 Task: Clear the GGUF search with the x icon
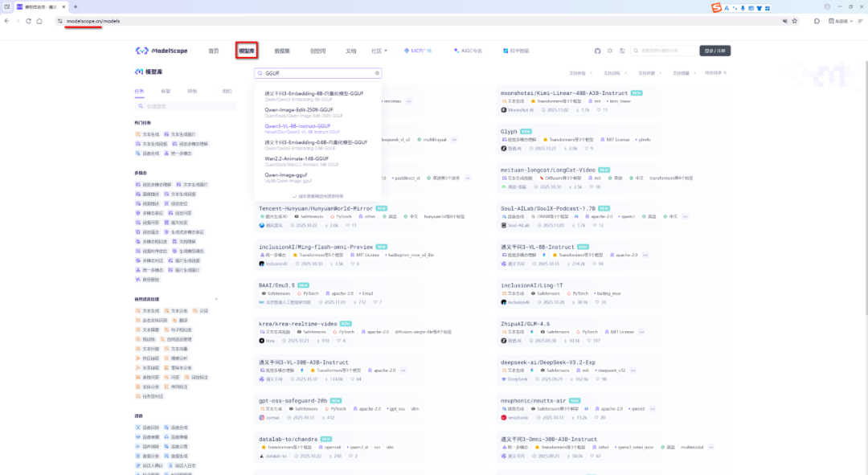tap(377, 73)
